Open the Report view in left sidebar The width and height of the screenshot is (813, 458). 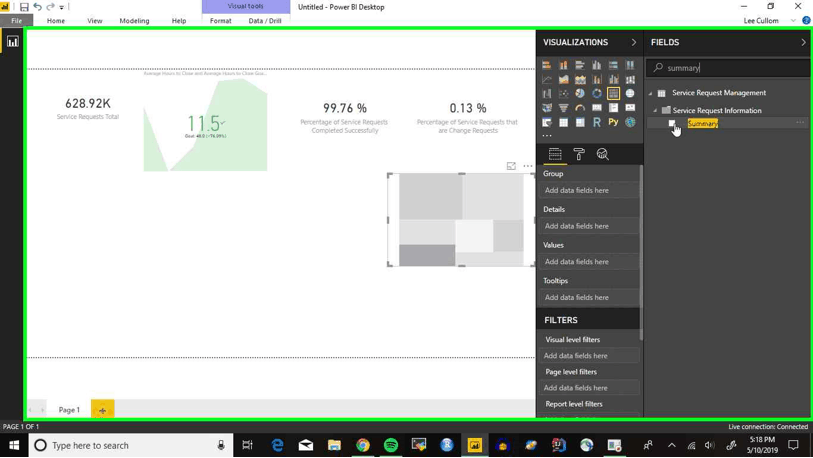coord(12,41)
